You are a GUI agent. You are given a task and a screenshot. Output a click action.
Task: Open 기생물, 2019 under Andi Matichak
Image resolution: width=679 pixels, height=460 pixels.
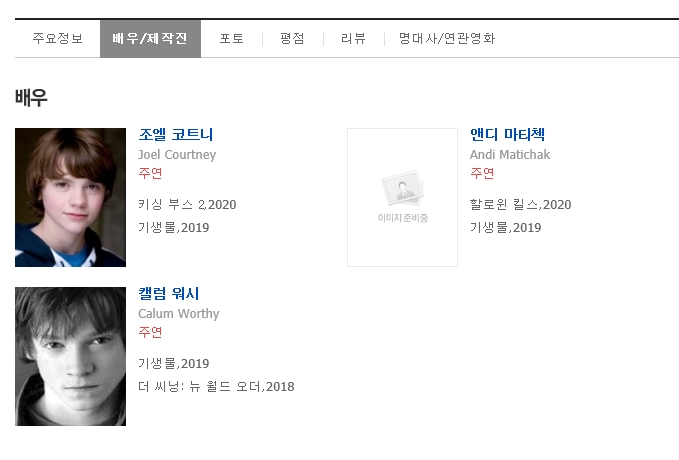point(506,227)
